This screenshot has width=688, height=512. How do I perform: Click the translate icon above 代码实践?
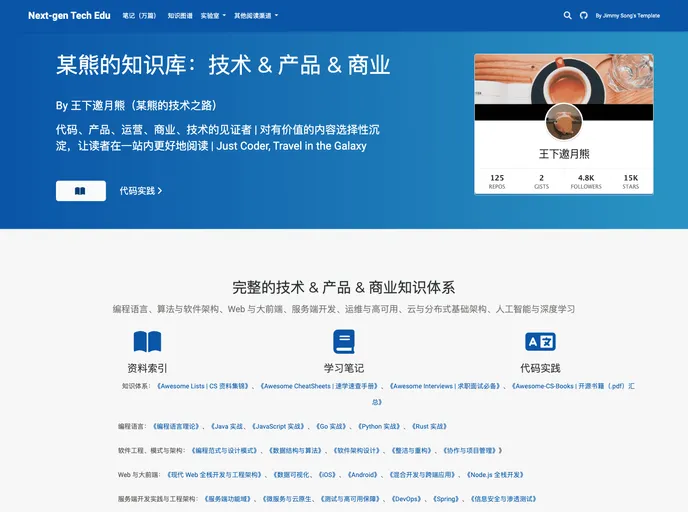coord(540,342)
